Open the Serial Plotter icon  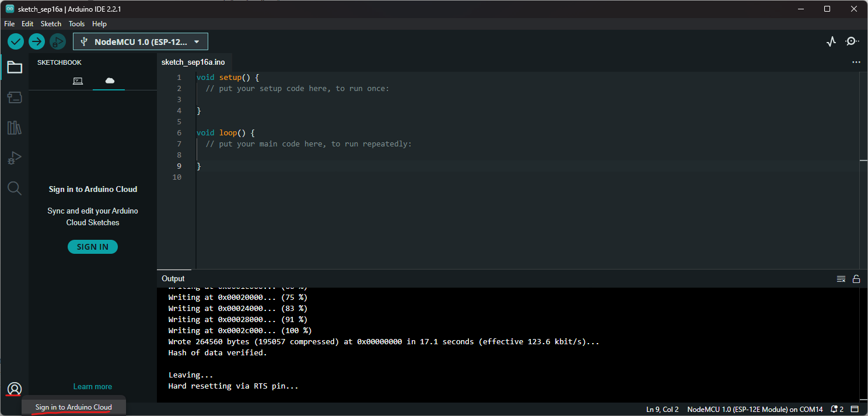tap(831, 41)
